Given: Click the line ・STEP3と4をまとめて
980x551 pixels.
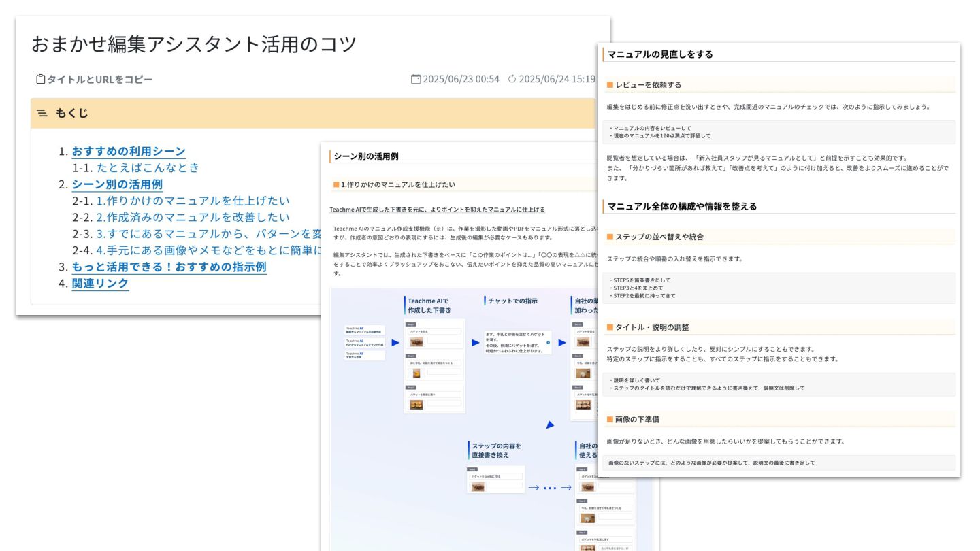Looking at the screenshot, I should tap(636, 288).
